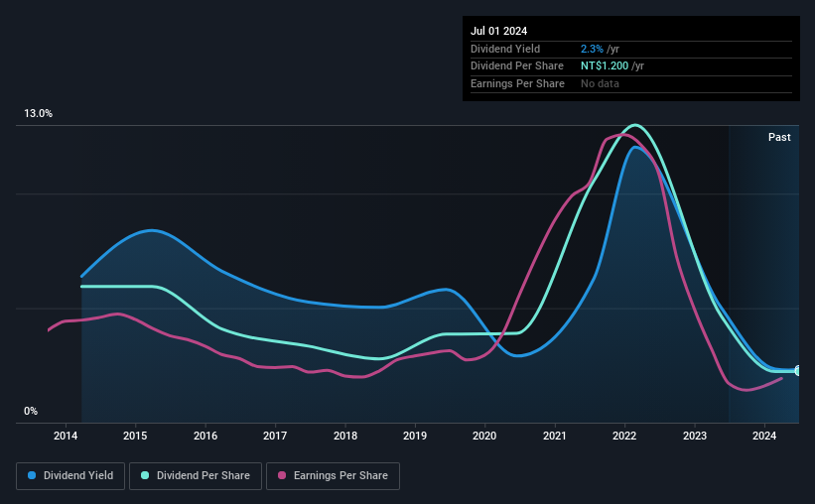Click the 2014 x-axis label
This screenshot has height=504, width=815.
tap(66, 436)
